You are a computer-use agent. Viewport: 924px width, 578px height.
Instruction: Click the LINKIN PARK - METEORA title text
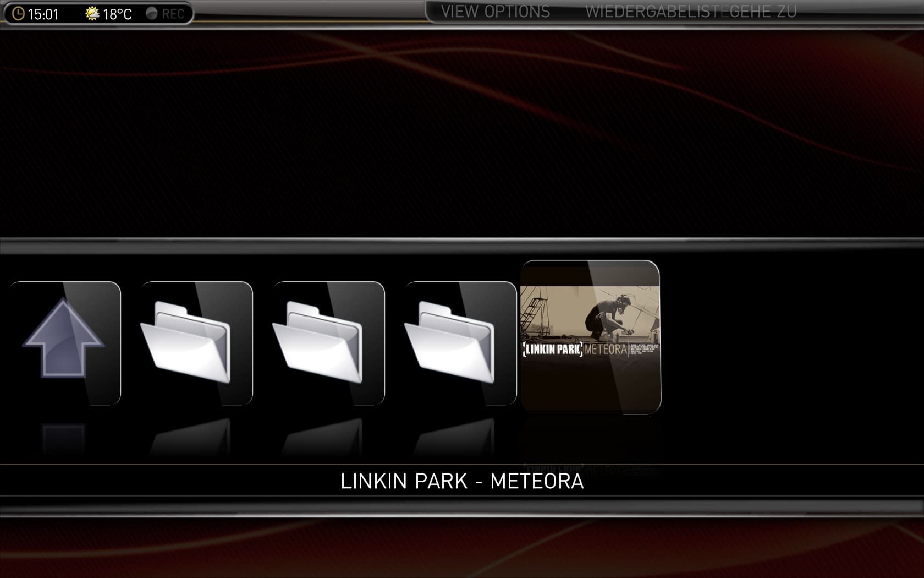click(x=462, y=481)
